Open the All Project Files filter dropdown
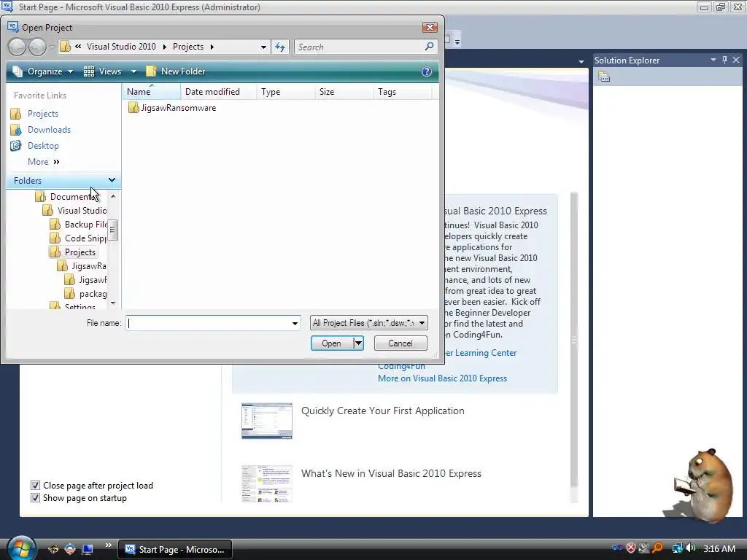Viewport: 747px width, 560px height. tap(368, 323)
